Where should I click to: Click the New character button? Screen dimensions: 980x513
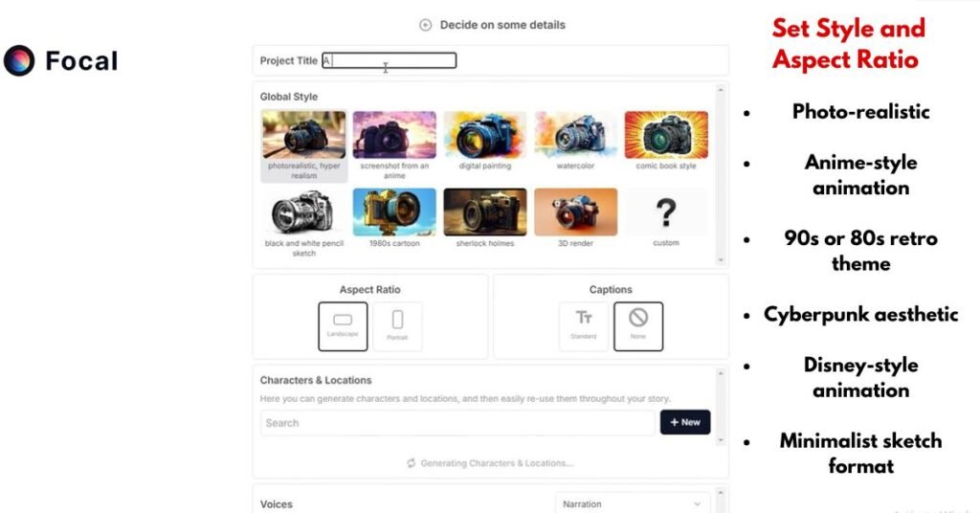tap(685, 422)
